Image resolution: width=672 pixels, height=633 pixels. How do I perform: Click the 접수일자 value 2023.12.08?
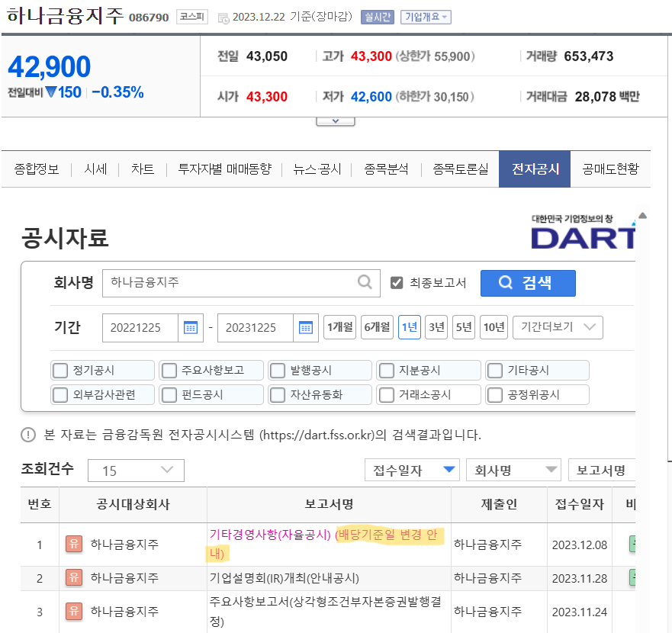pos(580,545)
